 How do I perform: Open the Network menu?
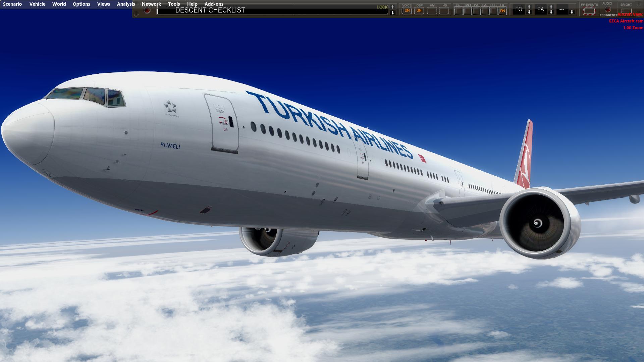pos(151,4)
